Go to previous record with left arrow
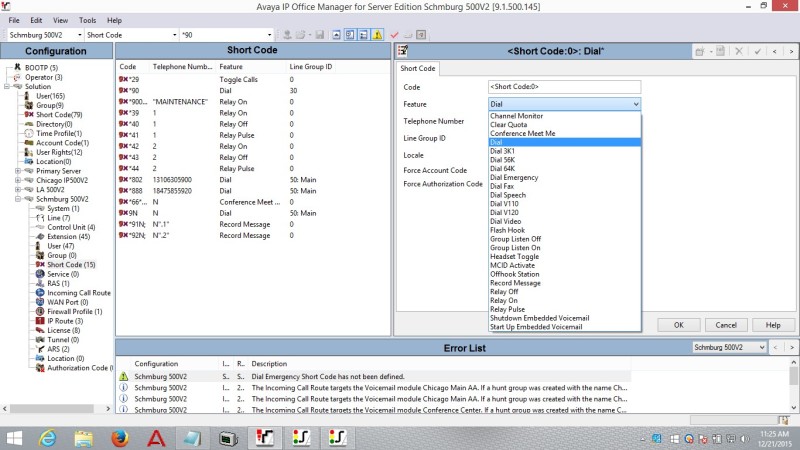Screen dimensions: 800x450 click(774, 51)
